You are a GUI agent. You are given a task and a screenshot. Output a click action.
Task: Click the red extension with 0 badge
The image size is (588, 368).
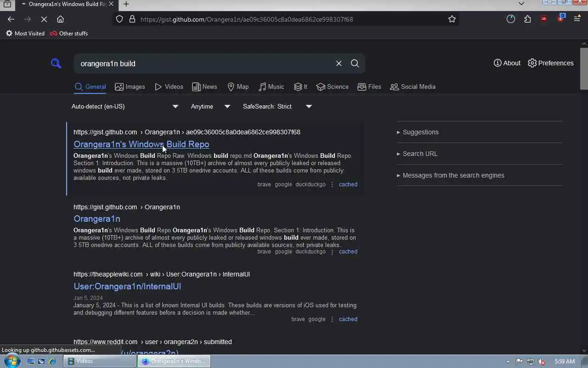tap(560, 18)
